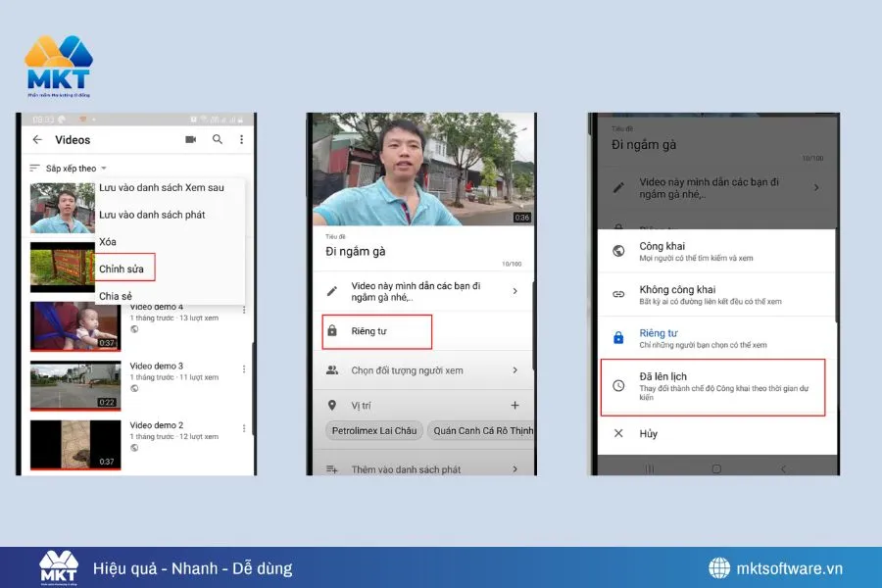
Task: Choose Chỉnh sửa from the context menu
Action: [122, 268]
